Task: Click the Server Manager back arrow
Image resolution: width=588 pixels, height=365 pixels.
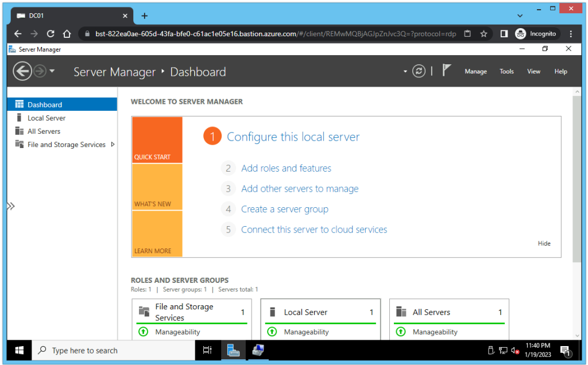Action: point(22,71)
